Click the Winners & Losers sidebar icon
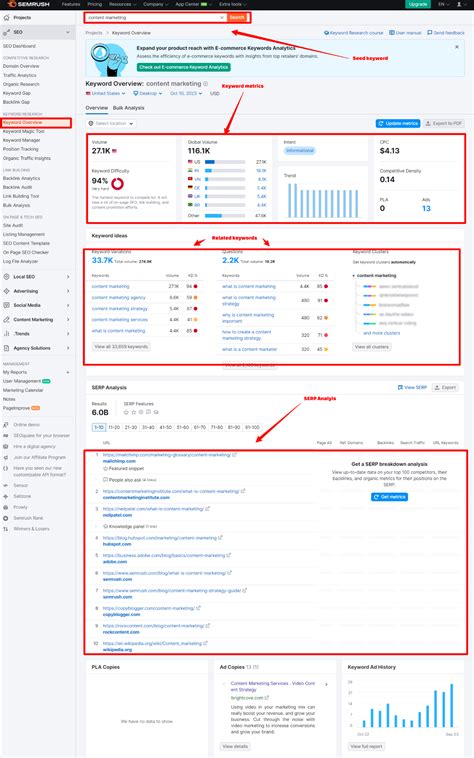This screenshot has width=474, height=758. click(x=6, y=529)
